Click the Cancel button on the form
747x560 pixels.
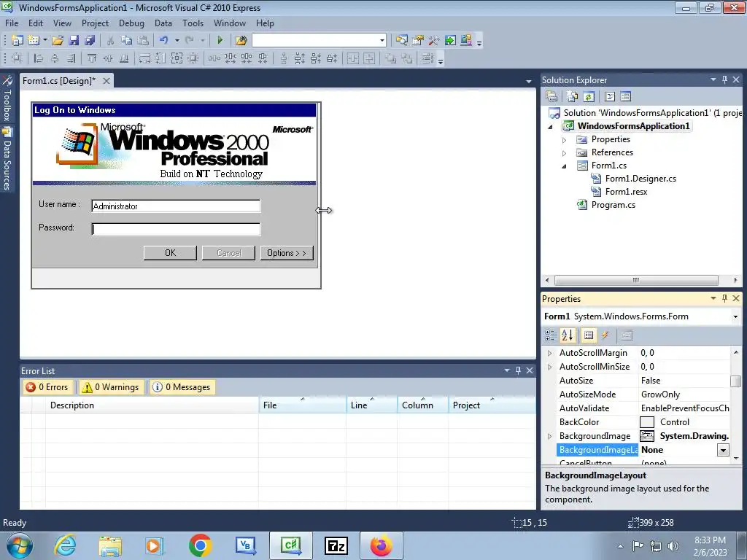228,253
